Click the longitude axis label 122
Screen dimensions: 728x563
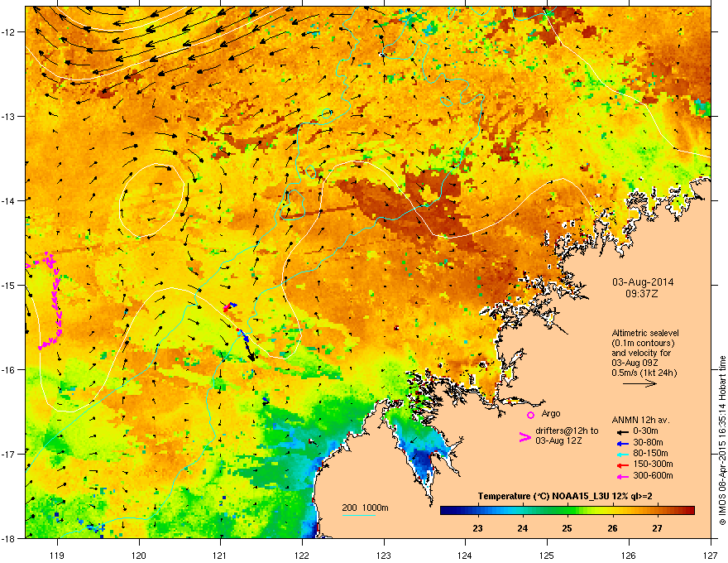pyautogui.click(x=302, y=555)
